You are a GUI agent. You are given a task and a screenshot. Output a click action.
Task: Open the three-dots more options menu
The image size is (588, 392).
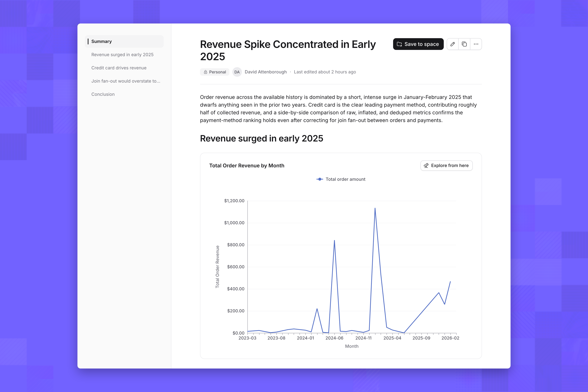[476, 44]
